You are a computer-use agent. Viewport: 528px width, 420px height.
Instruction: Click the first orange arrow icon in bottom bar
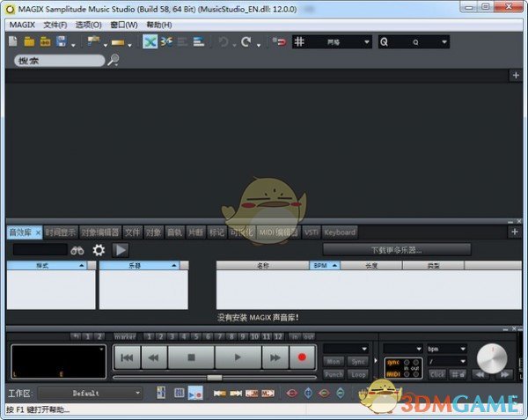pos(220,393)
